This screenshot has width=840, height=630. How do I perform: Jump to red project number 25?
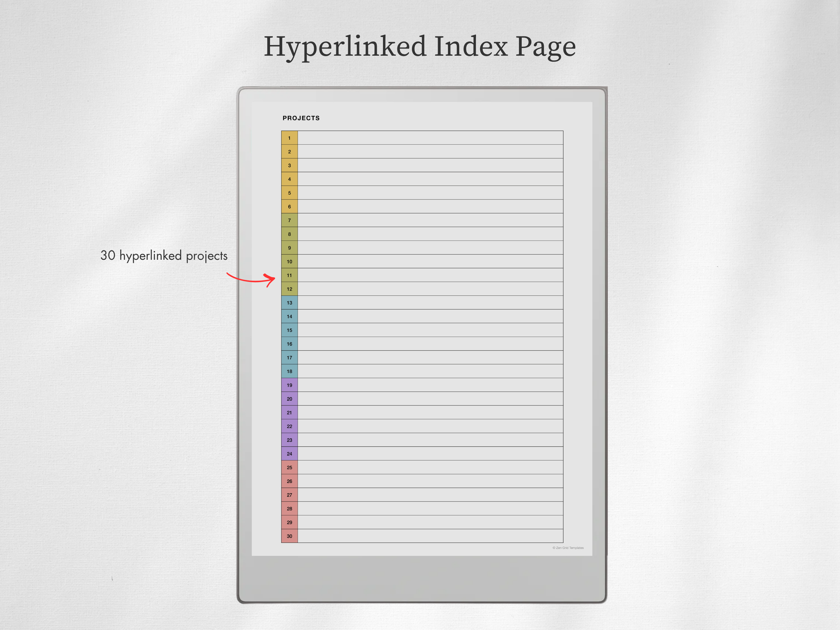(x=289, y=467)
